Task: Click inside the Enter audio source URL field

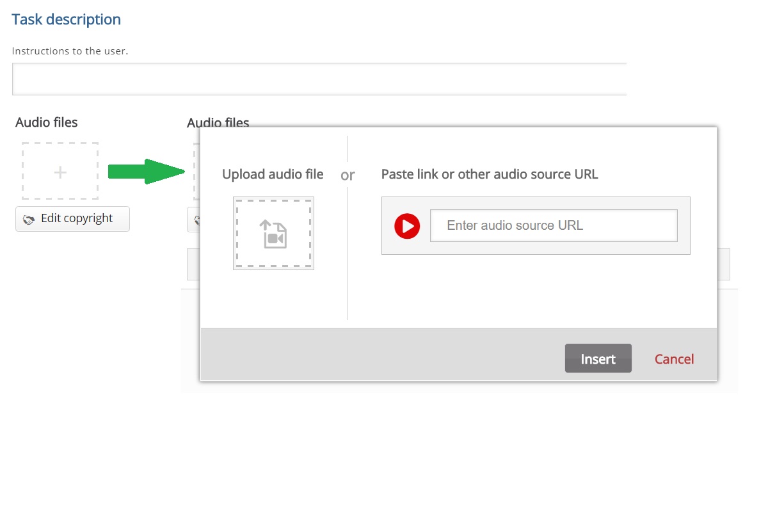Action: pos(554,225)
